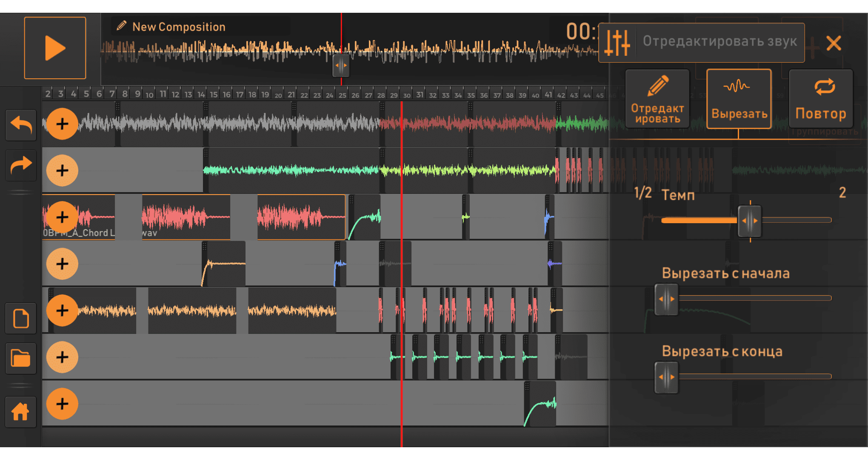Image resolution: width=868 pixels, height=460 pixels.
Task: Open the folder icon to load a project
Action: point(21,358)
